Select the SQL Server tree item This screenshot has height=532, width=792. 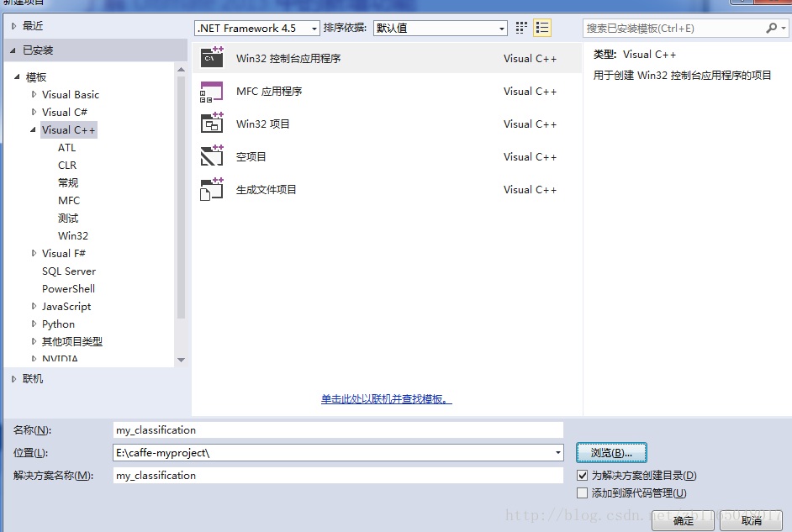click(x=69, y=271)
